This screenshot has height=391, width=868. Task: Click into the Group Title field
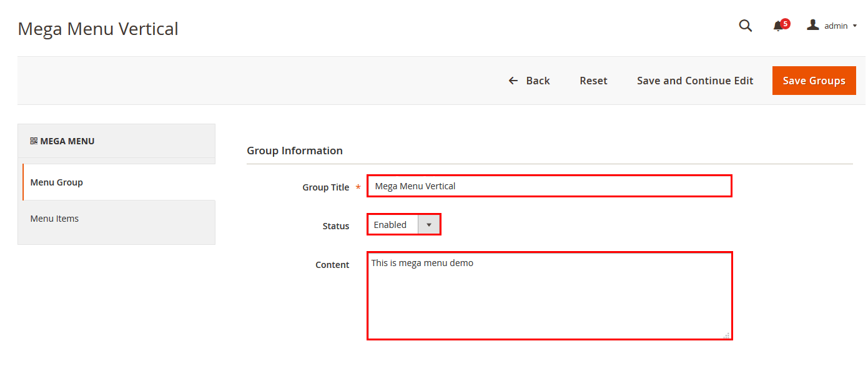[548, 186]
